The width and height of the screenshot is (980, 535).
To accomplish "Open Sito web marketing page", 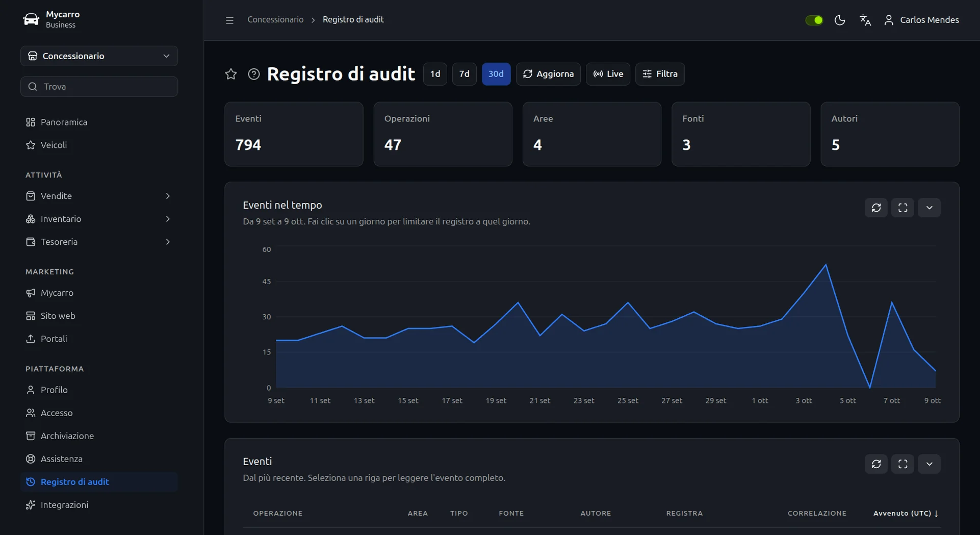I will tap(99, 316).
